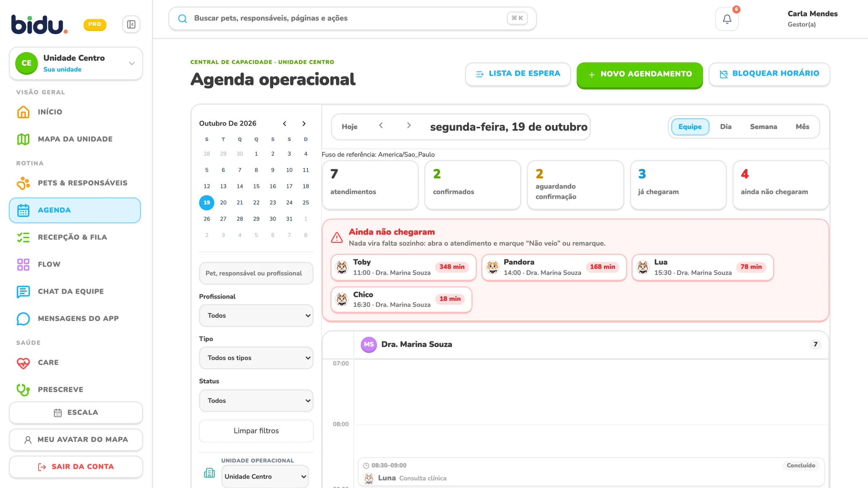This screenshot has width=868, height=488.
Task: Open the Prescreve stethoscope icon
Action: tap(24, 390)
